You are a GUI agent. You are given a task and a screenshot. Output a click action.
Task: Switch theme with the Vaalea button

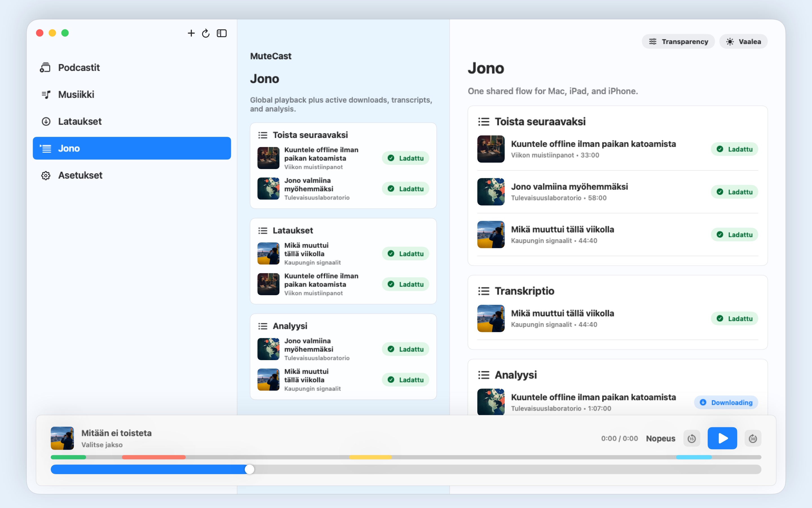743,41
